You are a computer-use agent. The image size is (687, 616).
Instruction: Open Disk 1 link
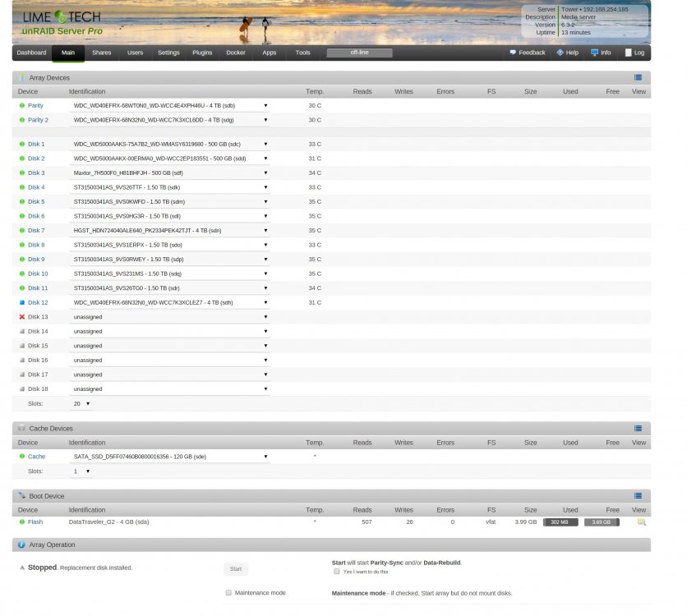pyautogui.click(x=36, y=144)
